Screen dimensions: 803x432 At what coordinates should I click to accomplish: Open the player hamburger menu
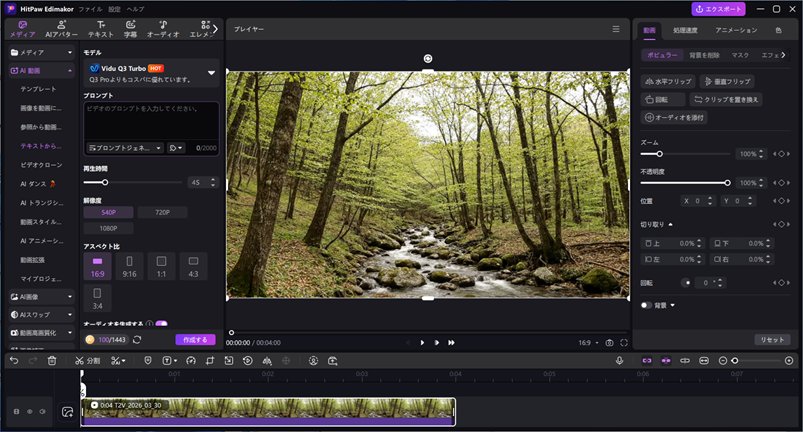[616, 29]
